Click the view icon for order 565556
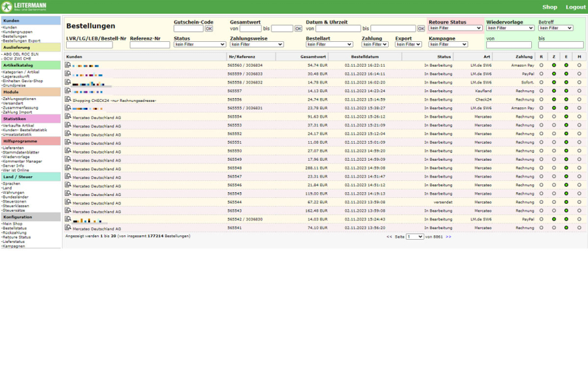 click(x=68, y=99)
